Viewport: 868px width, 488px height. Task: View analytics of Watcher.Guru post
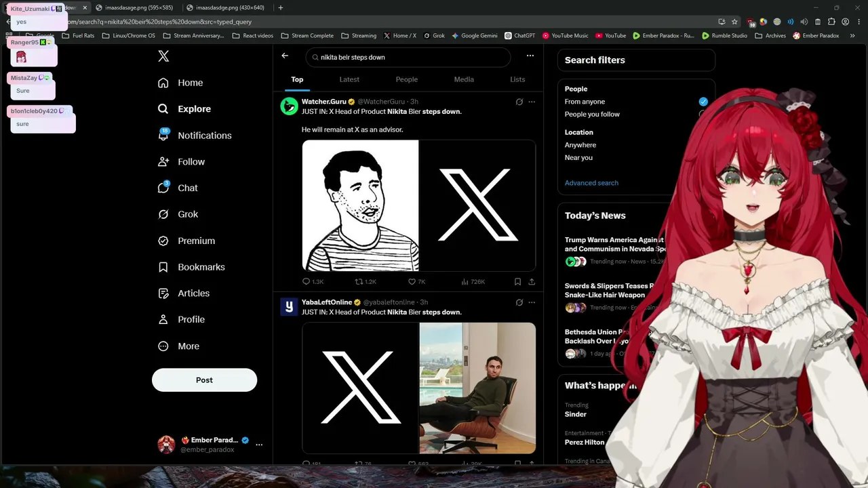pos(473,281)
